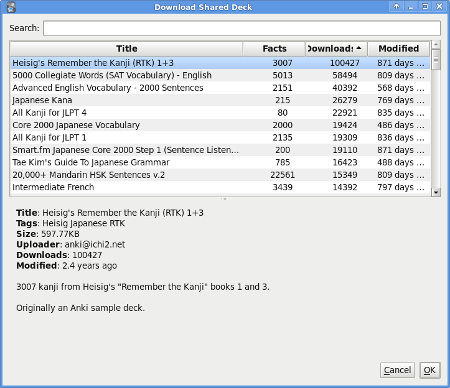Click the deck list scrollbar thumb
This screenshot has width=450, height=388.
[x=436, y=60]
